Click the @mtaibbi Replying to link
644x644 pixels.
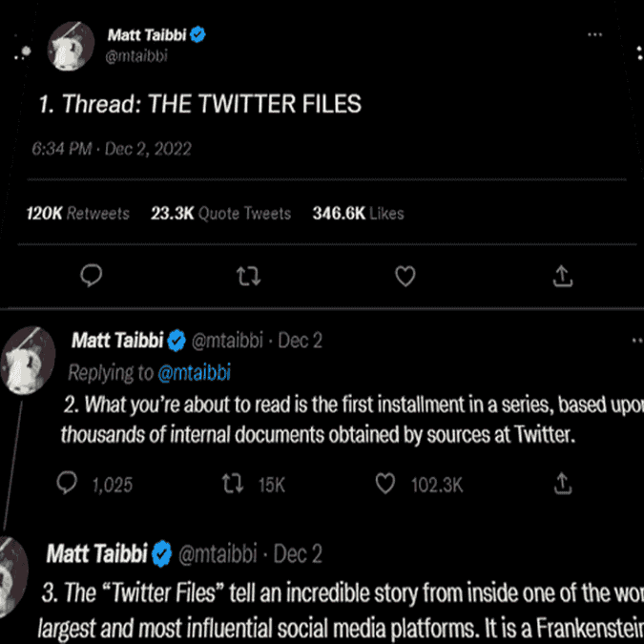tap(194, 372)
